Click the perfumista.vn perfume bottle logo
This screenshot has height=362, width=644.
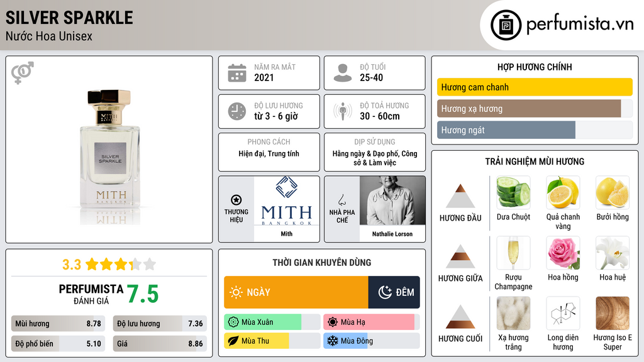506,25
